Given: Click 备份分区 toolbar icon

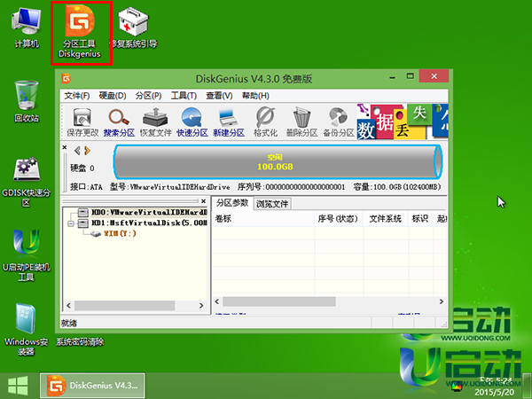Looking at the screenshot, I should tap(338, 122).
